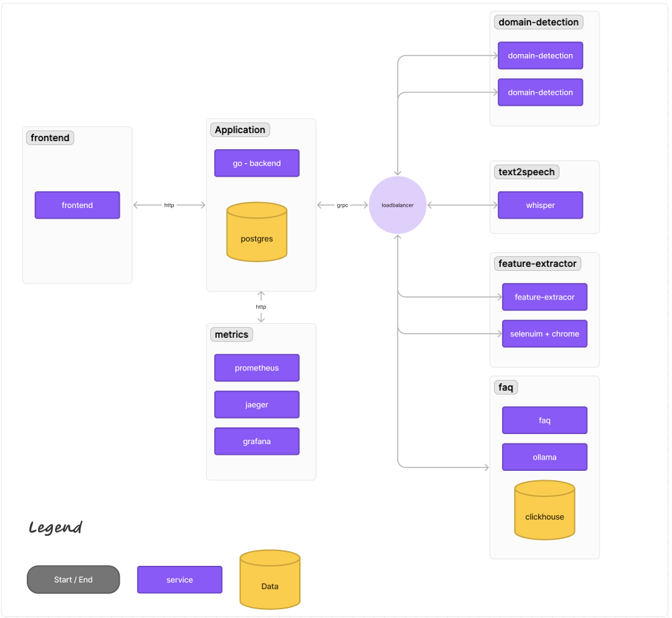
Task: Click the selenuim + chrome service box
Action: (x=545, y=334)
